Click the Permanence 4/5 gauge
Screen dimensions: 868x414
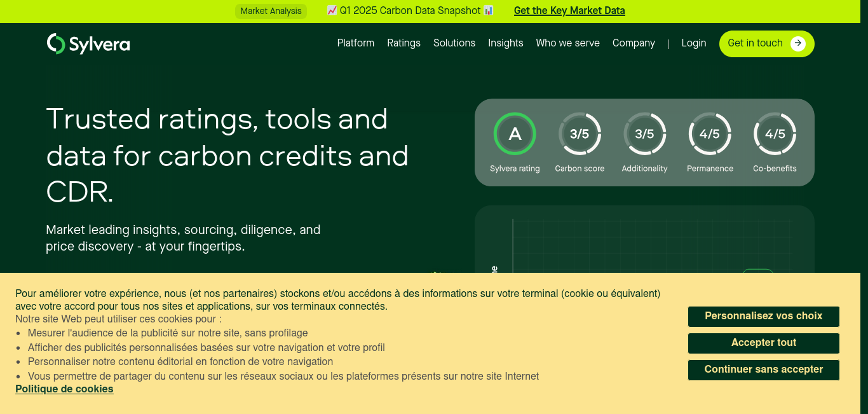710,134
